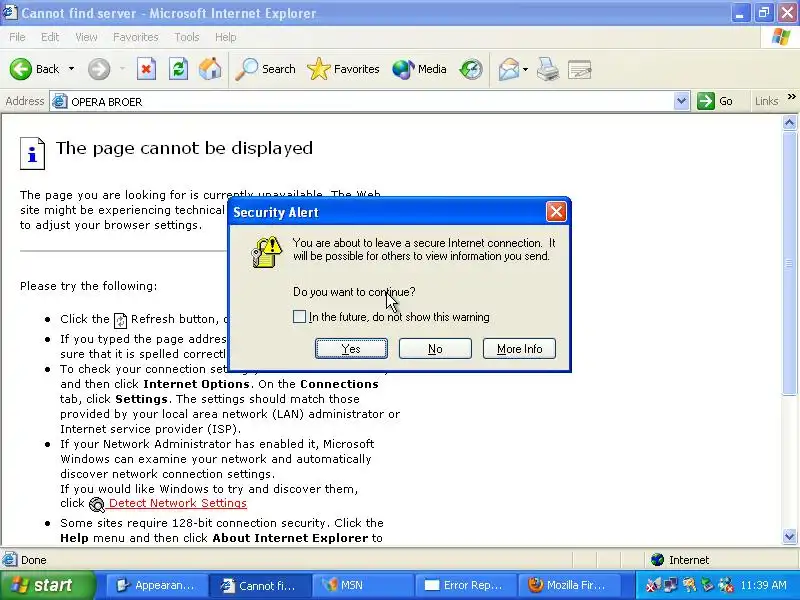Image resolution: width=800 pixels, height=600 pixels.
Task: Open the Edit menu
Action: point(50,37)
